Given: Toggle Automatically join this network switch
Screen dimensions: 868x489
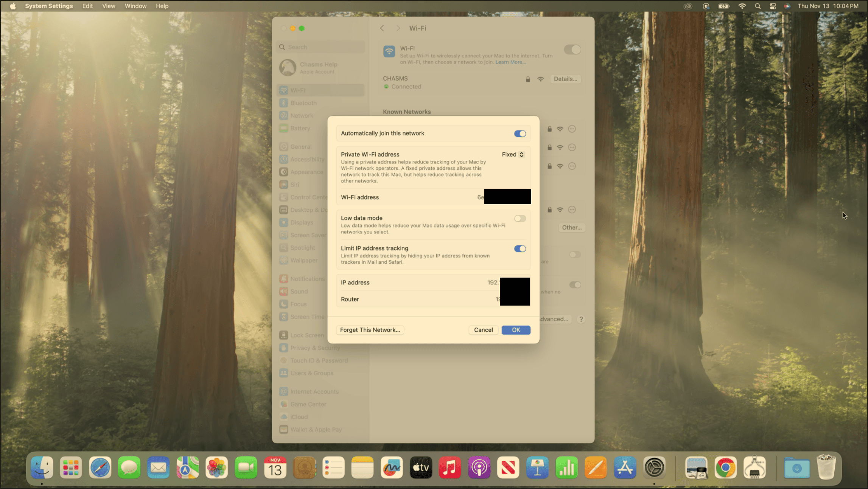Looking at the screenshot, I should (520, 134).
